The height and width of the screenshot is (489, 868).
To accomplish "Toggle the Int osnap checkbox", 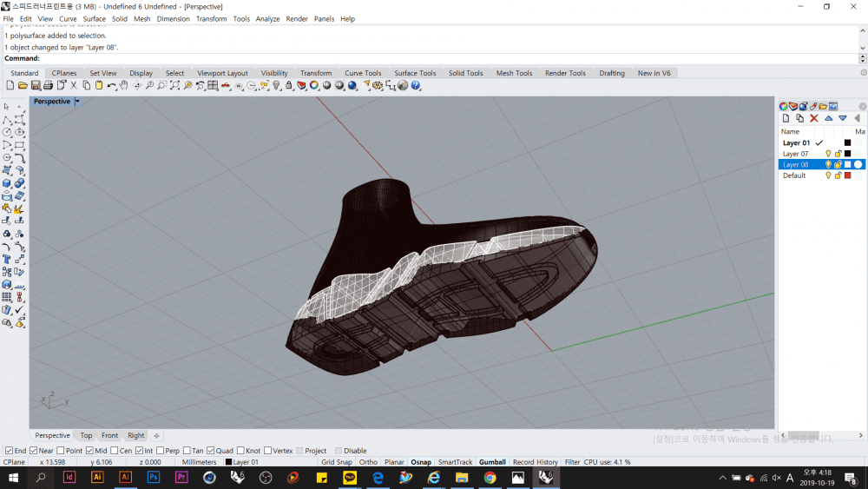I will (x=139, y=451).
